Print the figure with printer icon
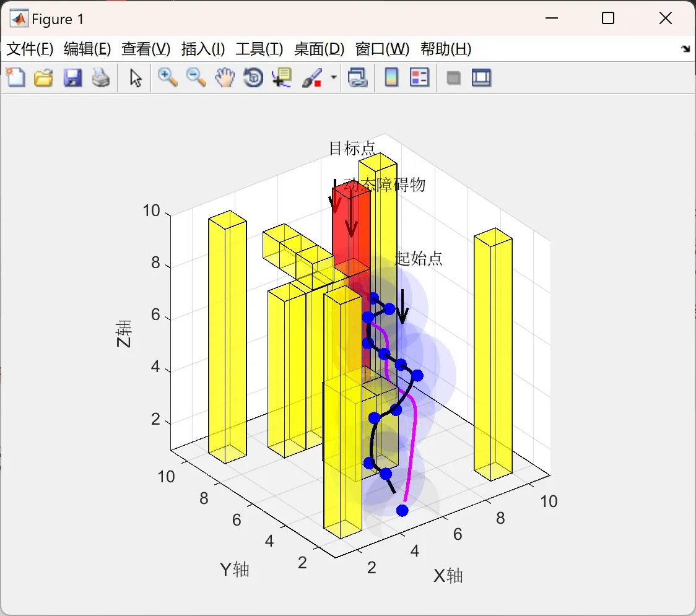 pyautogui.click(x=101, y=77)
